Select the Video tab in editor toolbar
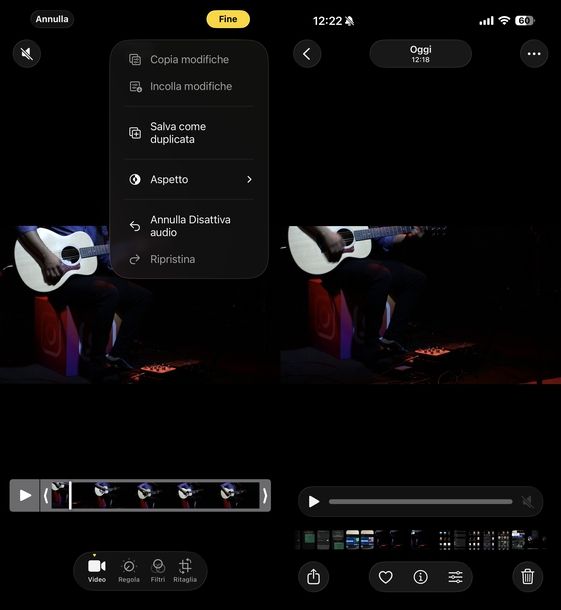Image resolution: width=561 pixels, height=610 pixels. click(x=97, y=571)
